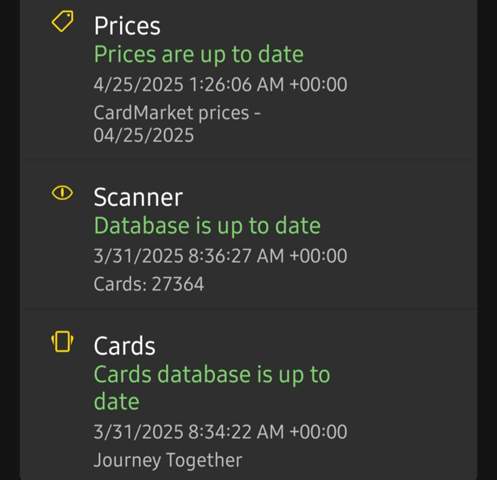Tap the '+00:00' offset in Prices row
This screenshot has width=497, height=480.
click(318, 84)
